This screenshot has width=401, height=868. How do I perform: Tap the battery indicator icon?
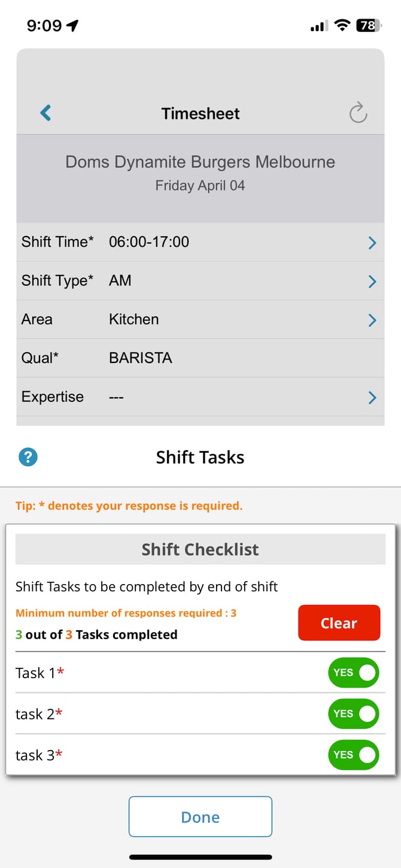pos(367,25)
